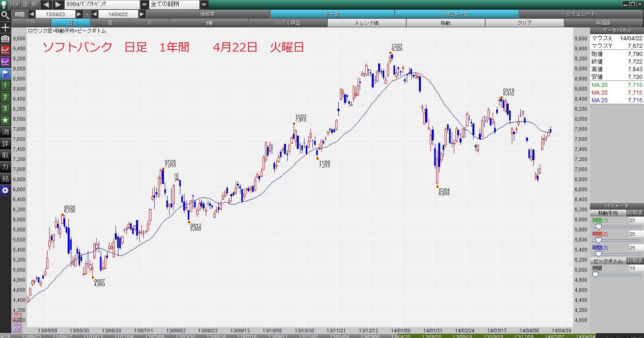
Task: Click the light bulb icon at top-left
Action: 4,4
